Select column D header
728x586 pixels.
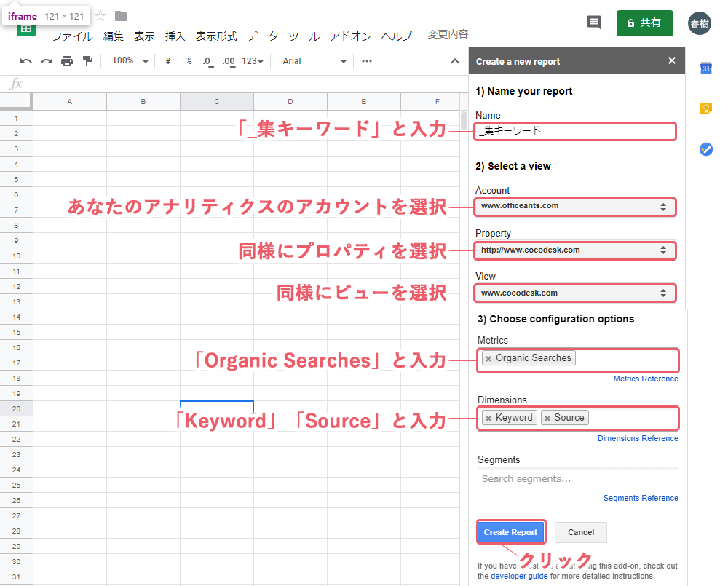290,101
